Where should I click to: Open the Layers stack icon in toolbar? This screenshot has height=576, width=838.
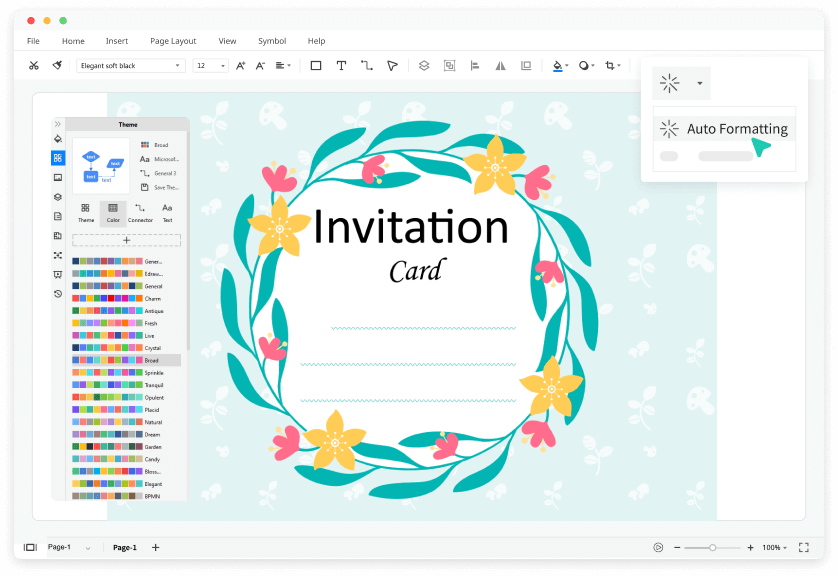pos(424,65)
